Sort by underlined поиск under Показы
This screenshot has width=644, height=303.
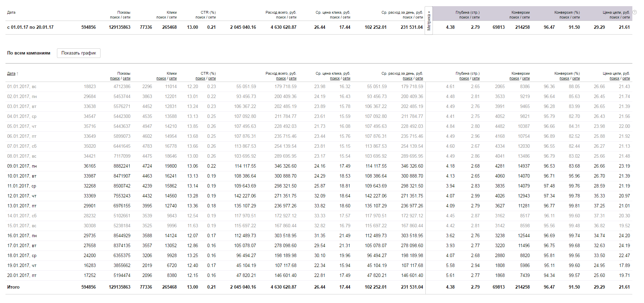[x=115, y=78]
